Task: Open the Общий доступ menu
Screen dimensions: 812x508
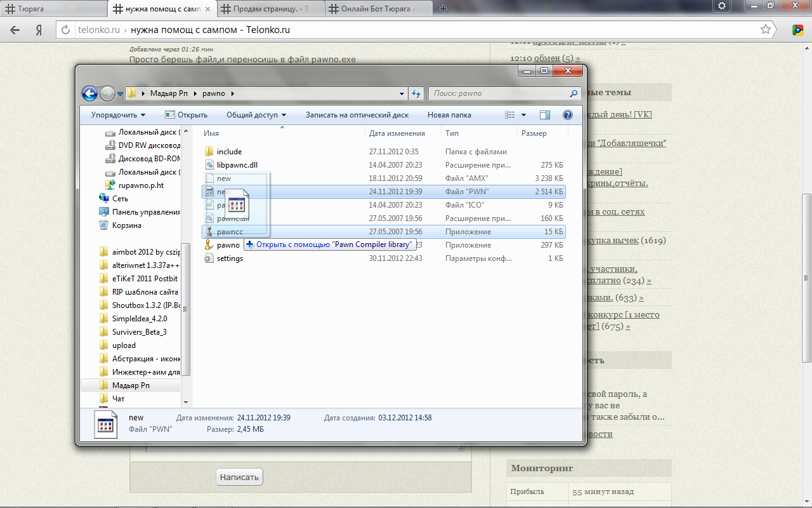Action: [x=256, y=115]
